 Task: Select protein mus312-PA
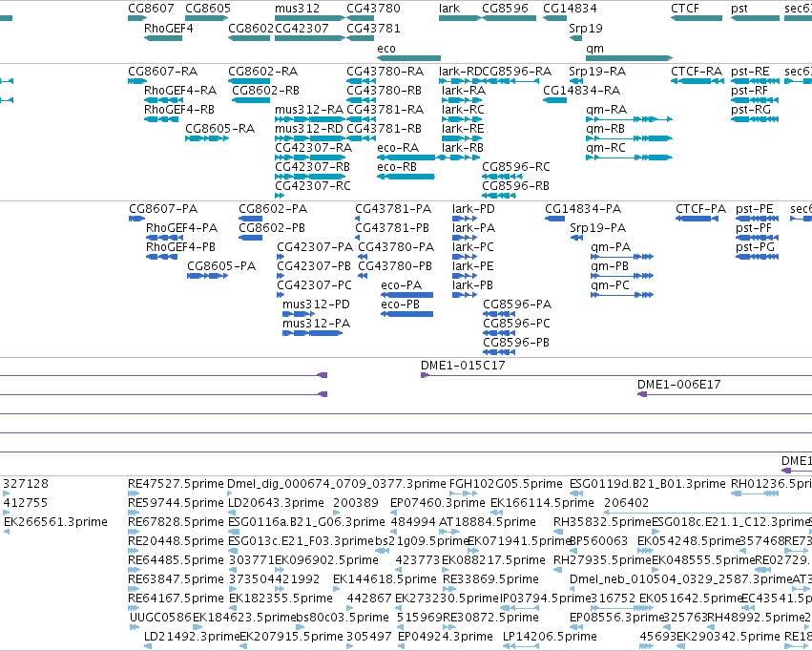click(x=317, y=324)
